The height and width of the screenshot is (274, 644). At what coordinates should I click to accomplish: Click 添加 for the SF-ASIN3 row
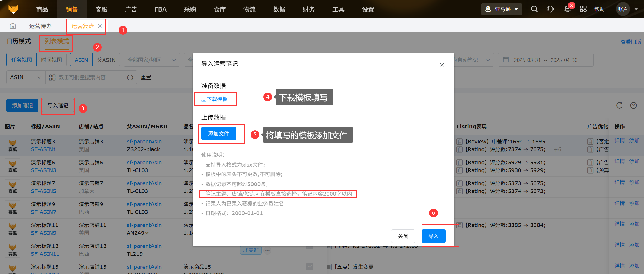coord(634,161)
